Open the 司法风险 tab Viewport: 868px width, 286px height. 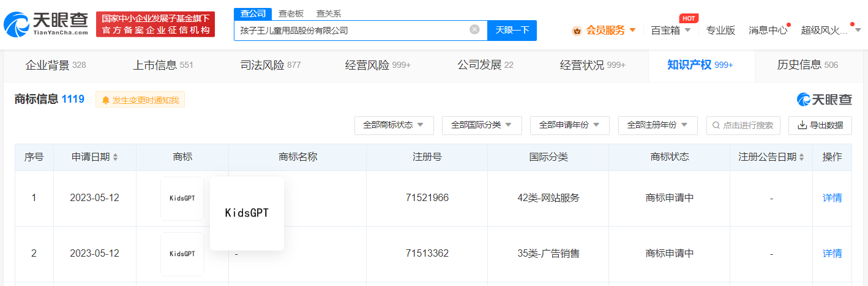coord(270,65)
